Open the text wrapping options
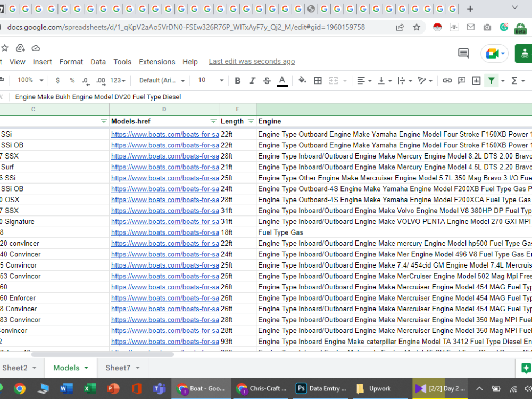The image size is (532, 399). (x=404, y=80)
